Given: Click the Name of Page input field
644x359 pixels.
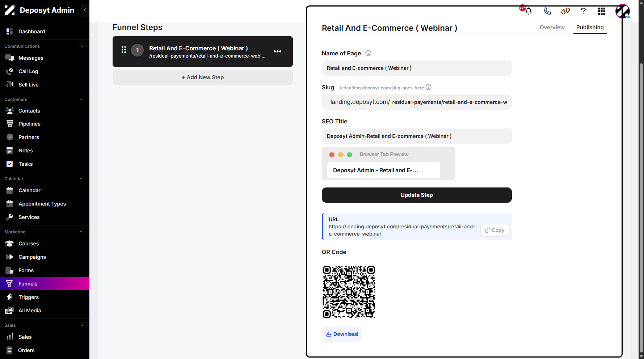Looking at the screenshot, I should click(417, 68).
